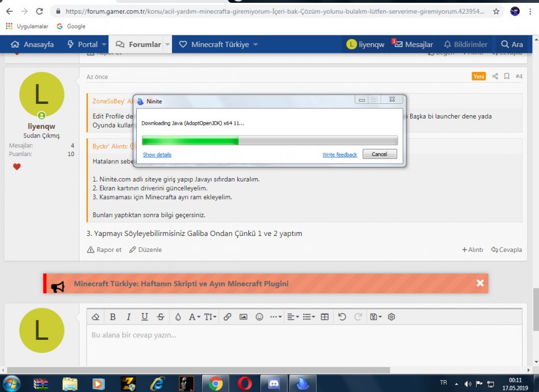This screenshot has height=392, width=539.
Task: Quote post with +Alıntı
Action: 473,250
